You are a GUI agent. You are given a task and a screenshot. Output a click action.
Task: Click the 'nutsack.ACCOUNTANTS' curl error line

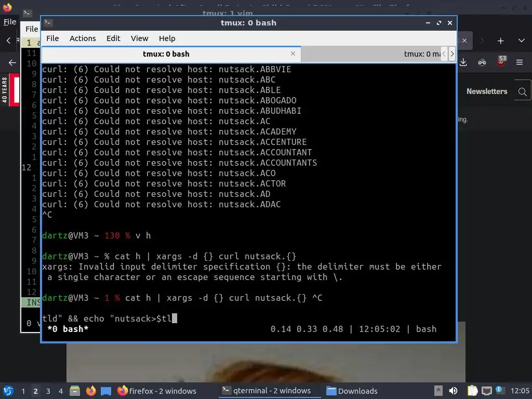coord(179,163)
